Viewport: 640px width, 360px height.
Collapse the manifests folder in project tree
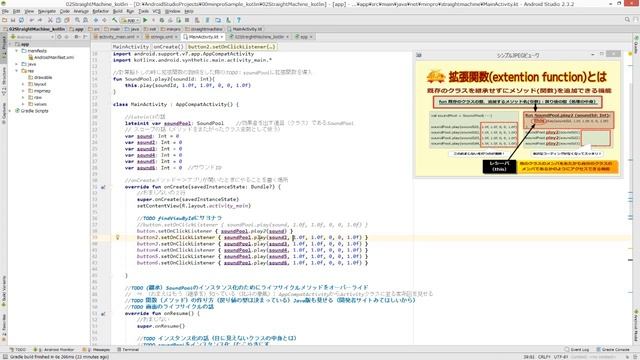[17, 51]
